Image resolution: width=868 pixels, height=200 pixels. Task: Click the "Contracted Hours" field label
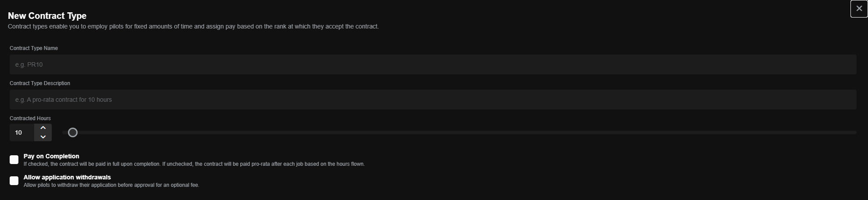(30, 118)
